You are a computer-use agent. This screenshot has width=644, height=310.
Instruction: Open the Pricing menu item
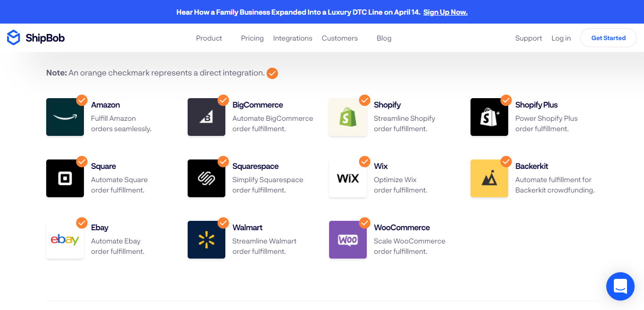pos(252,38)
